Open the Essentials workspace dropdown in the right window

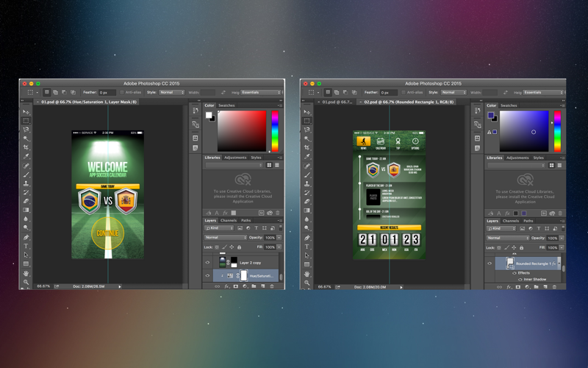(x=542, y=93)
